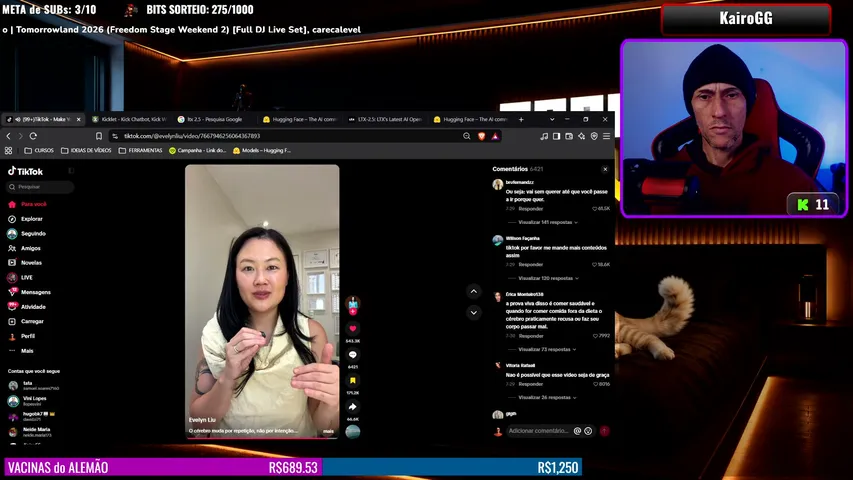Viewport: 853px width, 480px height.
Task: Open browser hamburger menu
Action: click(607, 136)
